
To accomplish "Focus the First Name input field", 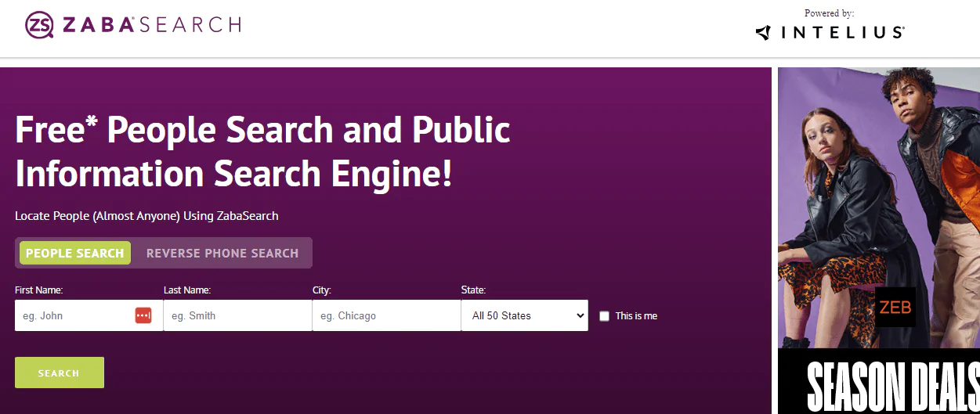I will pyautogui.click(x=89, y=315).
